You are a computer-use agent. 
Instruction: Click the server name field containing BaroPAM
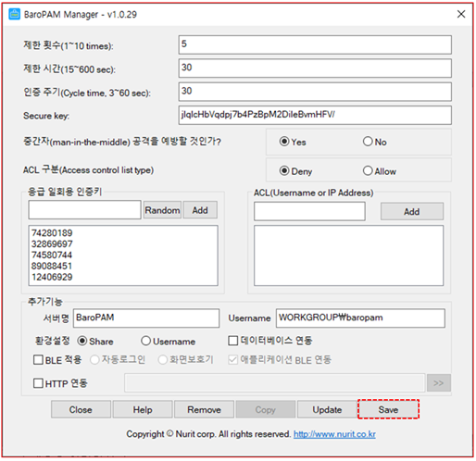146,318
